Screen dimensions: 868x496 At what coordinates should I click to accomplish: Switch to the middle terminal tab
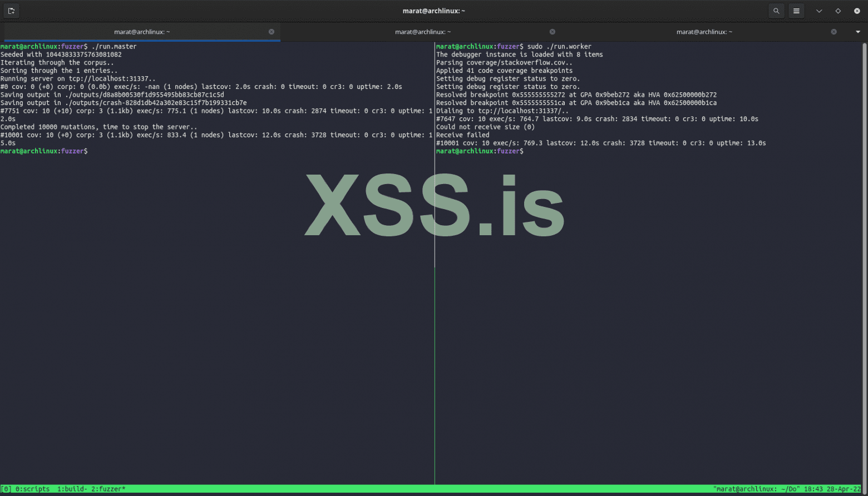click(423, 32)
